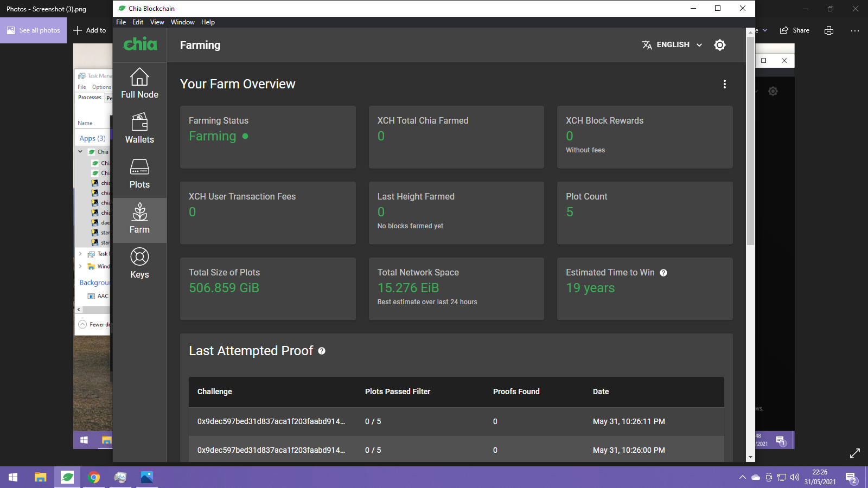Click Photos fullscreen expand arrows icon
The width and height of the screenshot is (868, 488).
(x=855, y=453)
